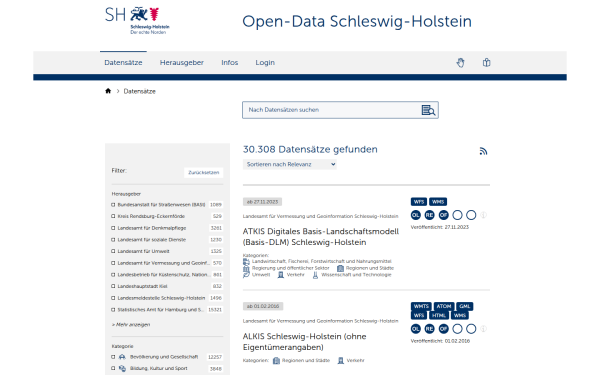Check Bevölkerung und Gesellschaft category checkbox
The width and height of the screenshot is (600, 375).
[x=113, y=357]
